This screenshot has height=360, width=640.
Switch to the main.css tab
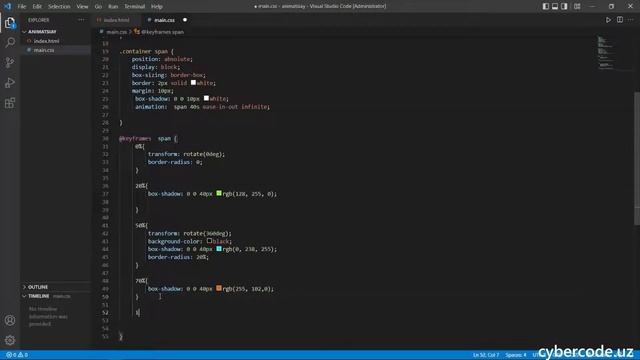164,20
